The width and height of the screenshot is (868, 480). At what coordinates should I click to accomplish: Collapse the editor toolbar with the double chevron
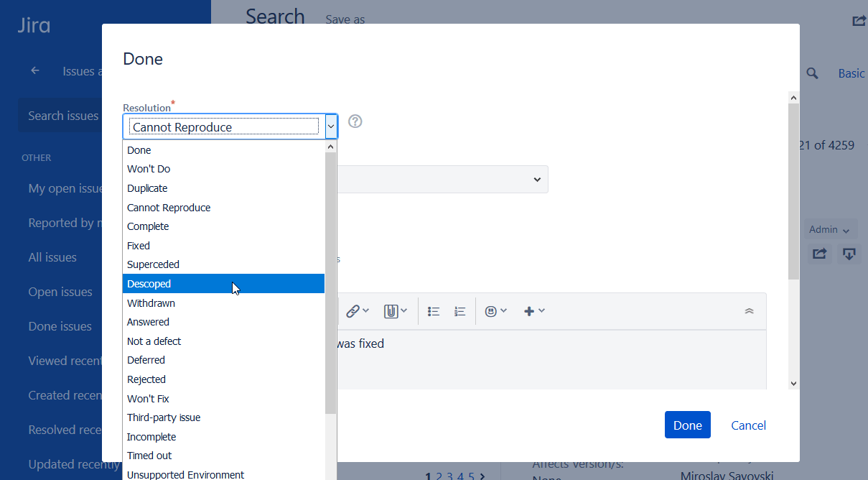749,310
